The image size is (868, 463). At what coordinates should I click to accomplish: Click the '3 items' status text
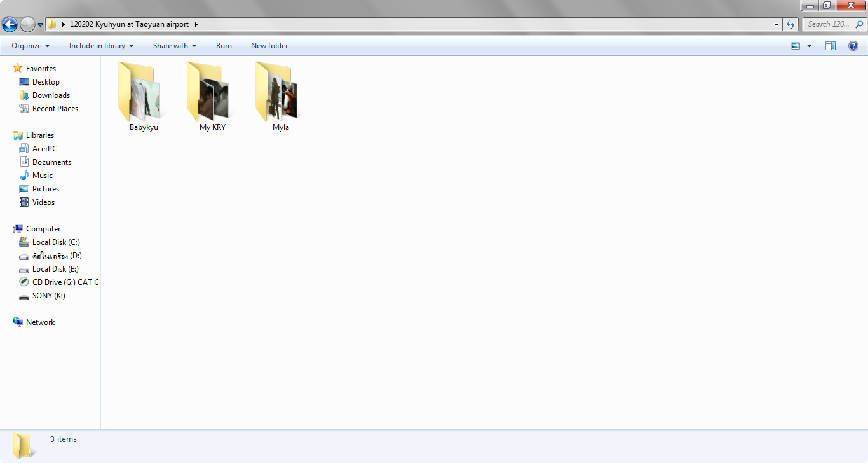64,439
